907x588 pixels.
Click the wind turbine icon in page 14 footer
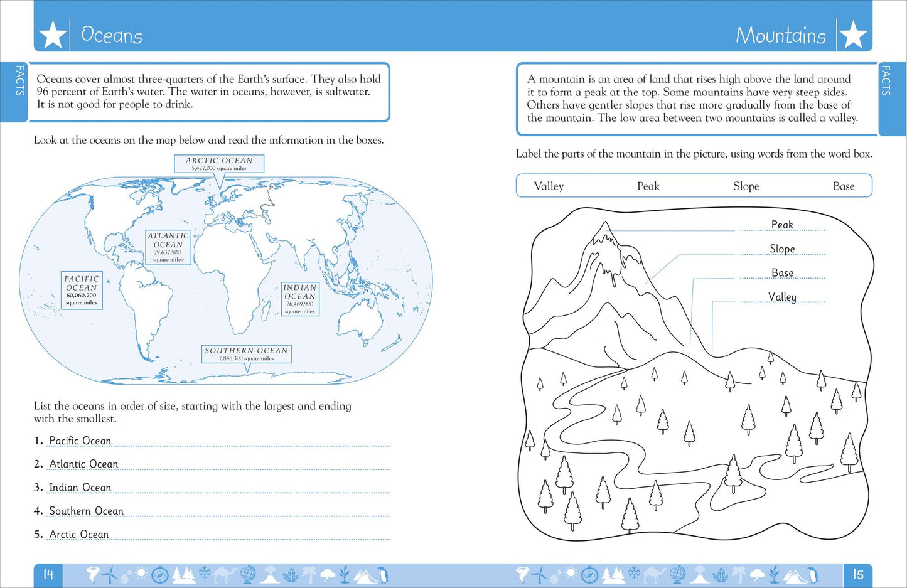109,574
